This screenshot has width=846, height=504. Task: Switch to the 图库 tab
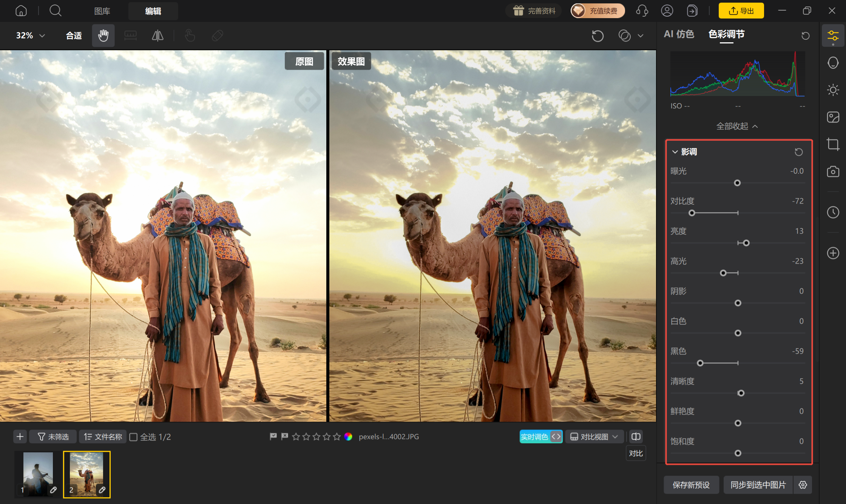(x=102, y=11)
